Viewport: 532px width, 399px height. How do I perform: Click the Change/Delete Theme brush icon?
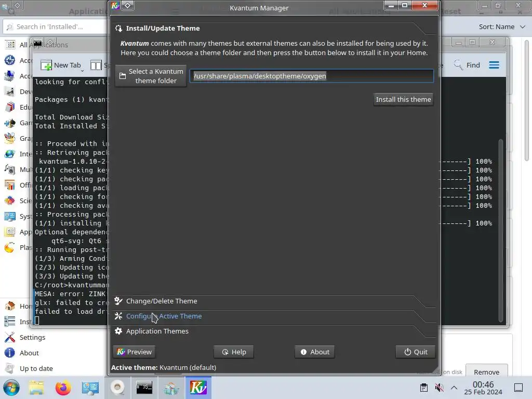click(118, 301)
